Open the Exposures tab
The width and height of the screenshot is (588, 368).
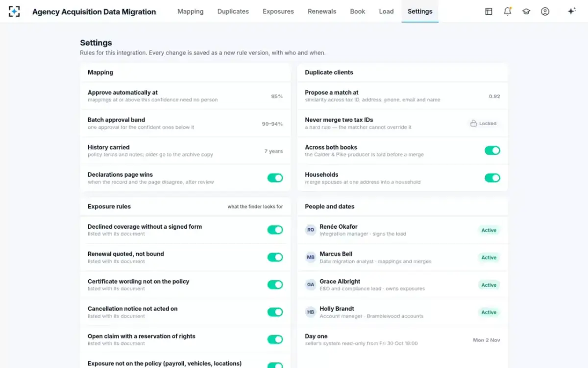[278, 11]
